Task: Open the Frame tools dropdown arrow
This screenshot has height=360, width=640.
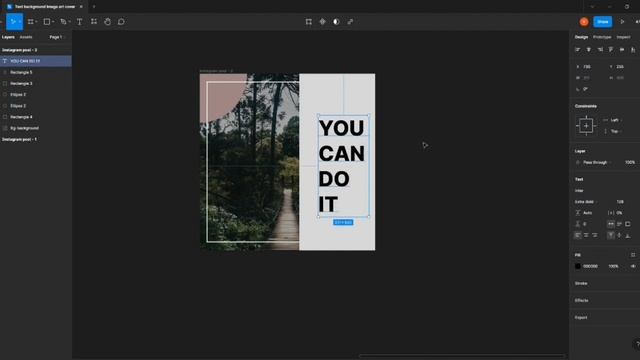Action: click(x=36, y=22)
